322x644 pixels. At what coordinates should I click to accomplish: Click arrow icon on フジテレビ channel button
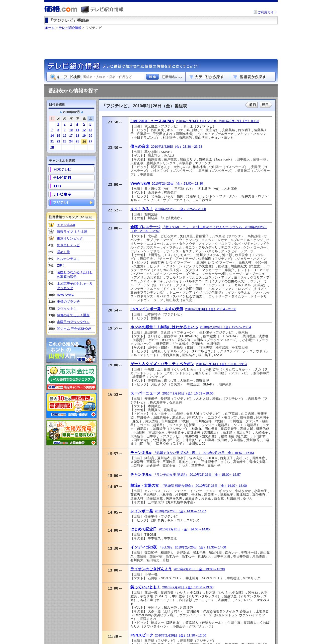91,203
